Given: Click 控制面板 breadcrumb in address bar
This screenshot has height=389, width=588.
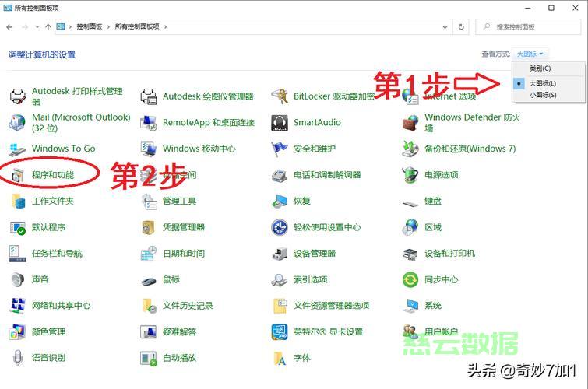Looking at the screenshot, I should click(90, 26).
